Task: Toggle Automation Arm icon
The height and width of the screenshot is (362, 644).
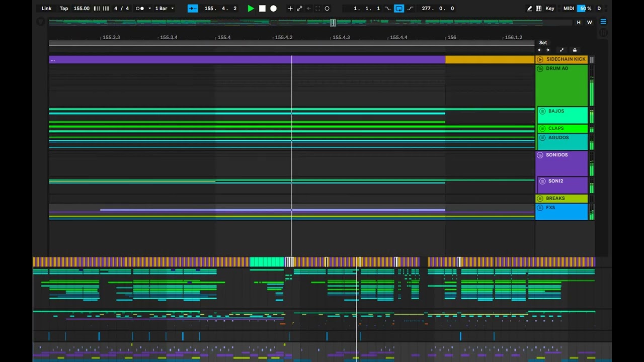Action: [299, 9]
